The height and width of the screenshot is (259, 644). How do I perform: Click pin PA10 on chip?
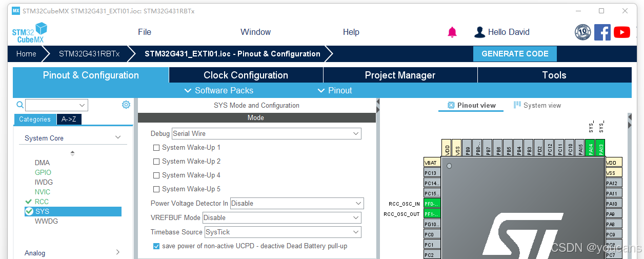[614, 204]
